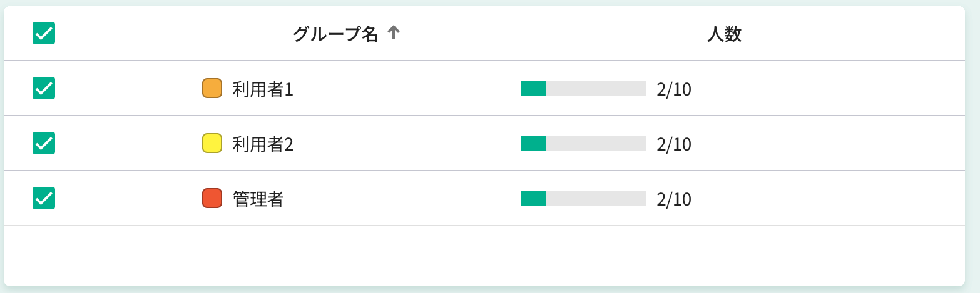Uncheck the 利用者1 row checkbox
Image resolution: width=980 pixels, height=293 pixels.
tap(44, 88)
